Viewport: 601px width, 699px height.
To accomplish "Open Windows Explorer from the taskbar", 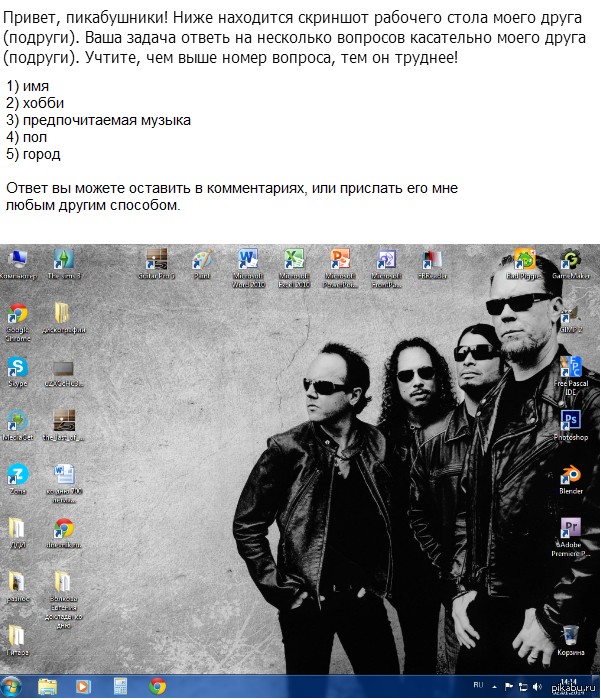I will (x=47, y=686).
